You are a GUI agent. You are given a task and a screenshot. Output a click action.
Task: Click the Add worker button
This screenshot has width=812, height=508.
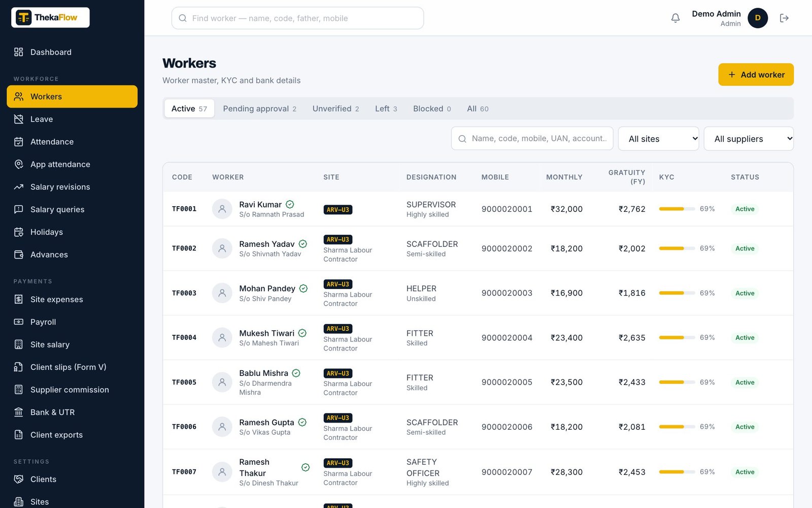pyautogui.click(x=756, y=75)
